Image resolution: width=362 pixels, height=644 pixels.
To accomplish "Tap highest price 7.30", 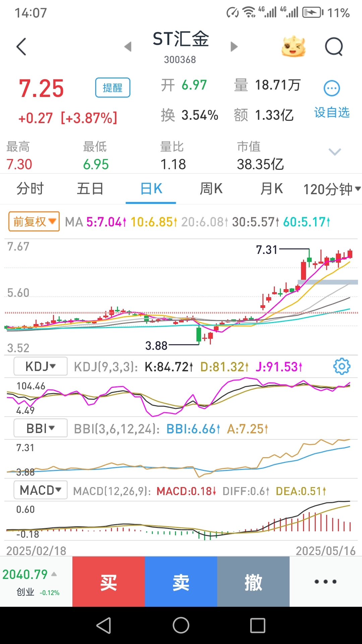I will tap(19, 164).
